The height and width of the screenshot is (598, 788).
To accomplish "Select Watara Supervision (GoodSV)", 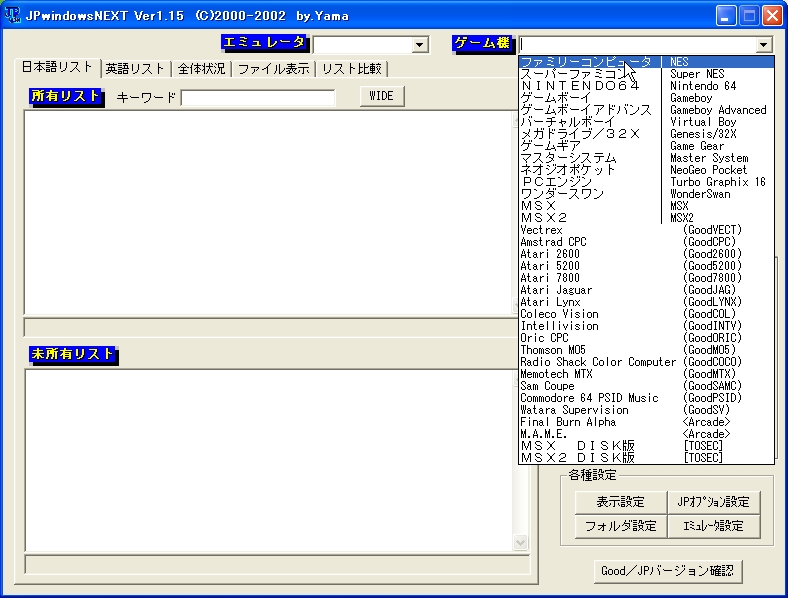I will coord(646,410).
